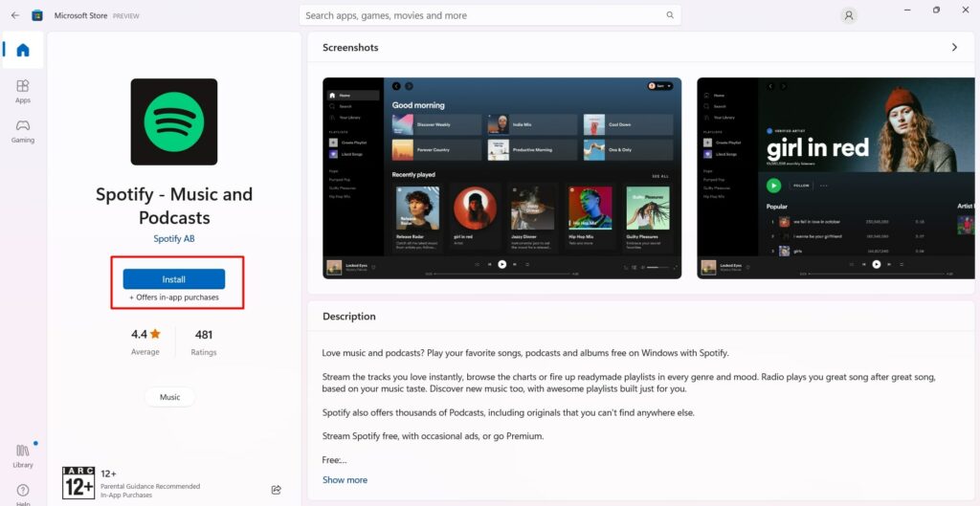
Task: Click the Microsoft Store logo icon
Action: [x=37, y=15]
